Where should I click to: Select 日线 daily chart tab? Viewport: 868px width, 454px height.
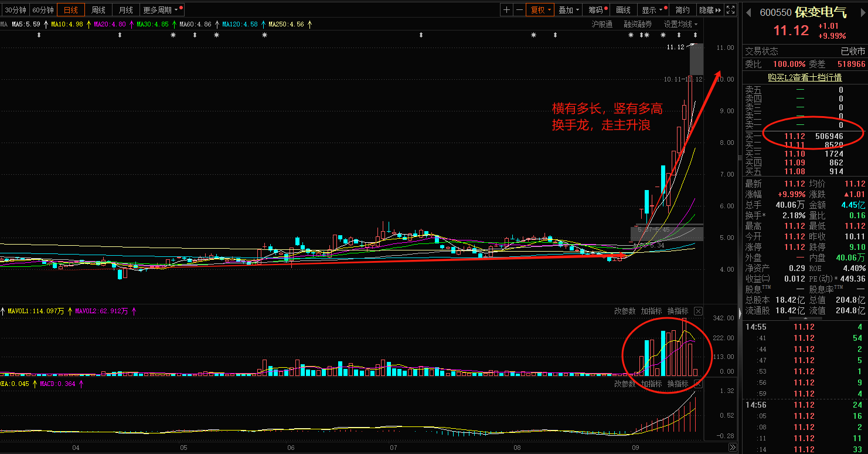71,10
